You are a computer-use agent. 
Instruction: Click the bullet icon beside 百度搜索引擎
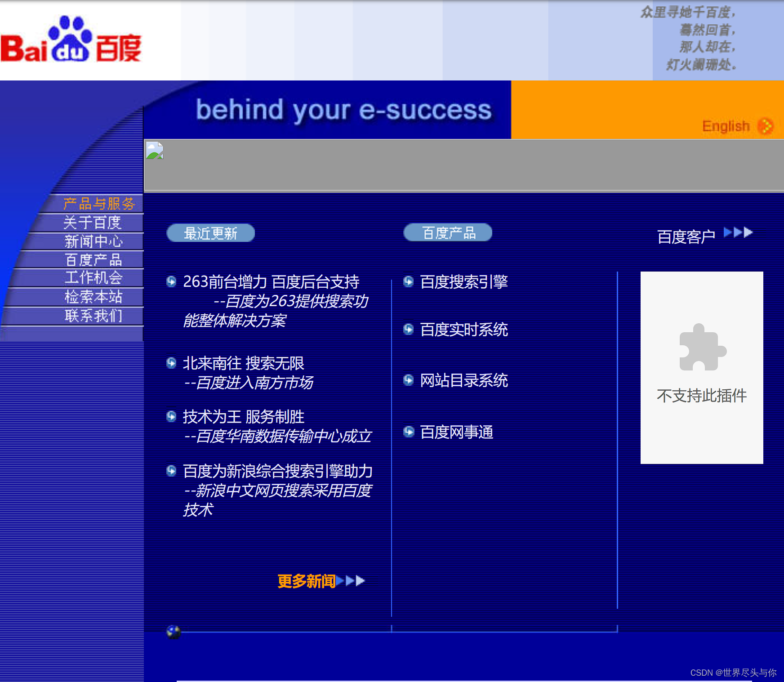[x=408, y=281]
